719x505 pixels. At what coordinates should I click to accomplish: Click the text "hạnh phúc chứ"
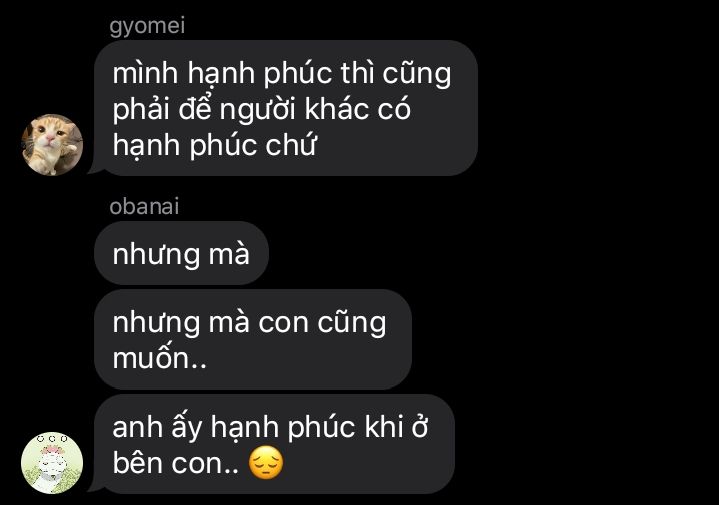[215, 145]
